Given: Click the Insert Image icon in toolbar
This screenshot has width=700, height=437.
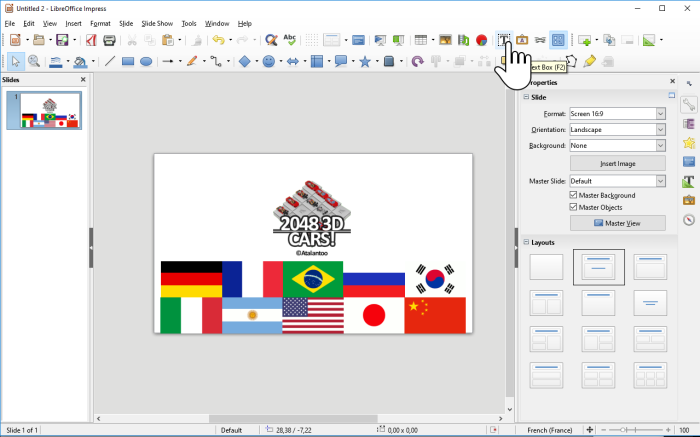Looking at the screenshot, I should 445,40.
